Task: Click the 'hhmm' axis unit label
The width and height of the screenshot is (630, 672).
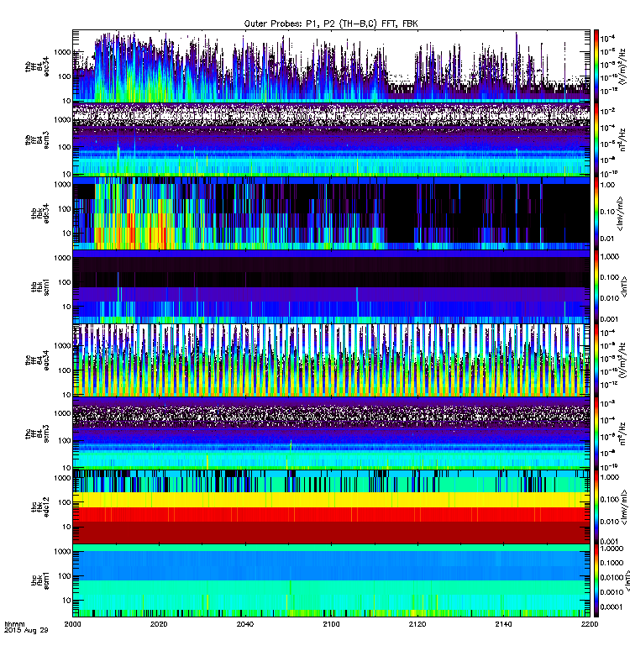Action: pyautogui.click(x=14, y=624)
